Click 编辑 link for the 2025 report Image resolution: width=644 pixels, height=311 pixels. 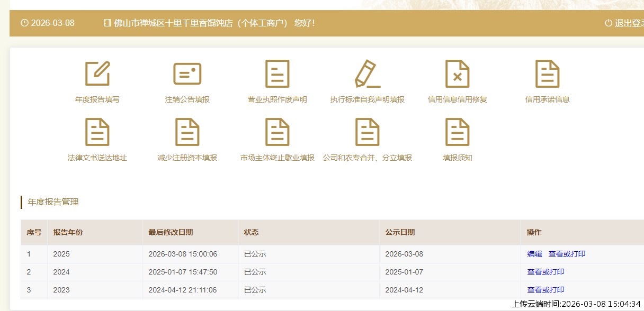534,254
